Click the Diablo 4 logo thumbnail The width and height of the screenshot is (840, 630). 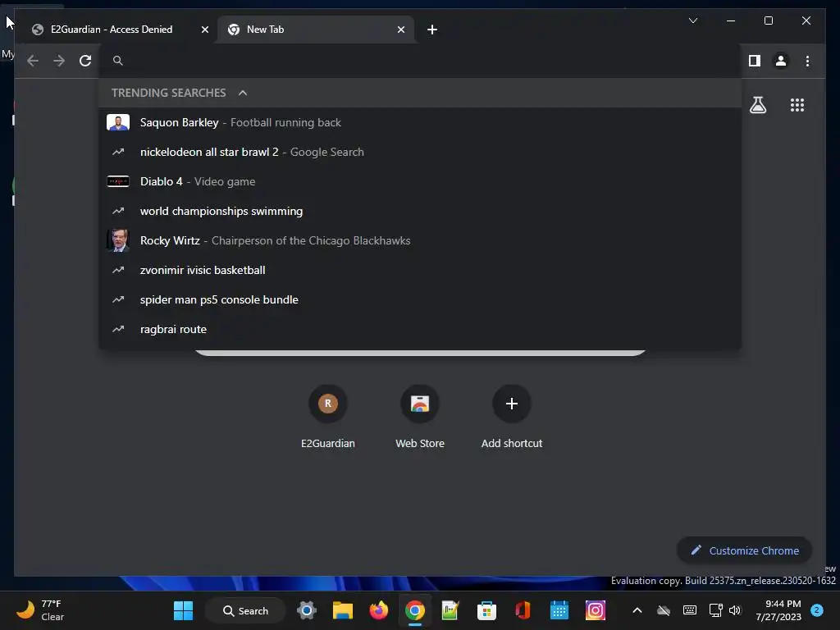118,181
